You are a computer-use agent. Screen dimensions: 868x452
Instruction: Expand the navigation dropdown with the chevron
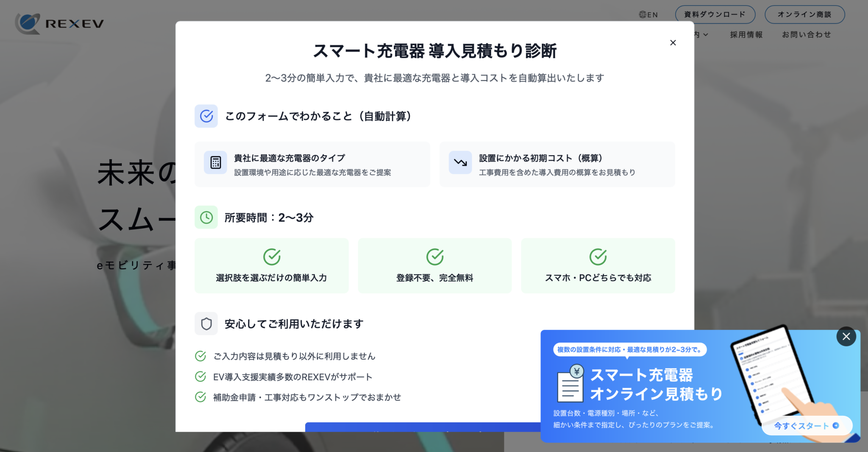705,34
